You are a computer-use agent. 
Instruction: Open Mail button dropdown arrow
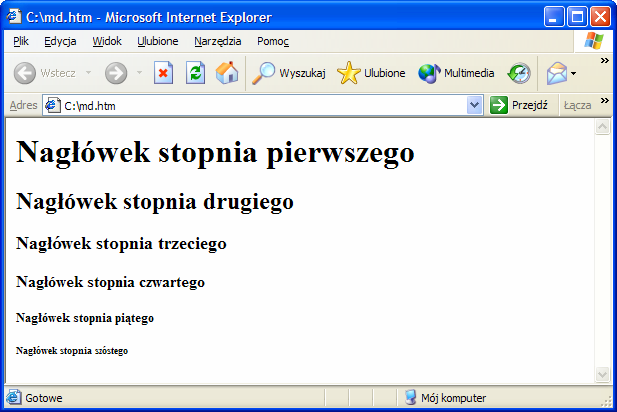(573, 73)
